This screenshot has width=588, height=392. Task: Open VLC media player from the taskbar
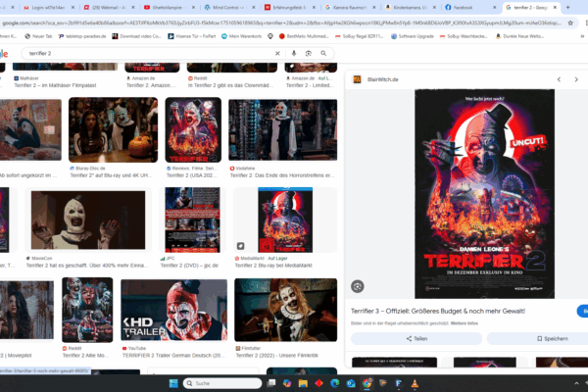(415, 383)
